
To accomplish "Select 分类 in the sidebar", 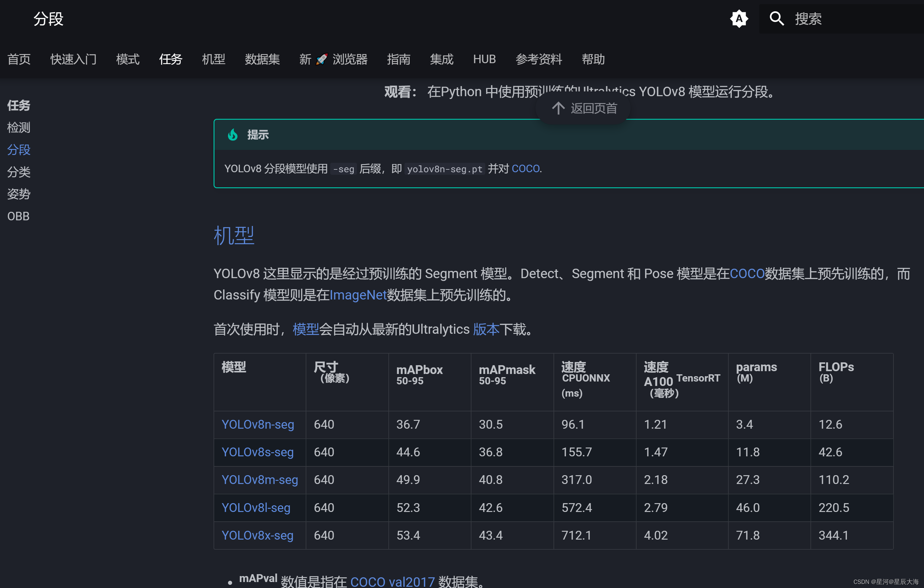I will point(19,172).
